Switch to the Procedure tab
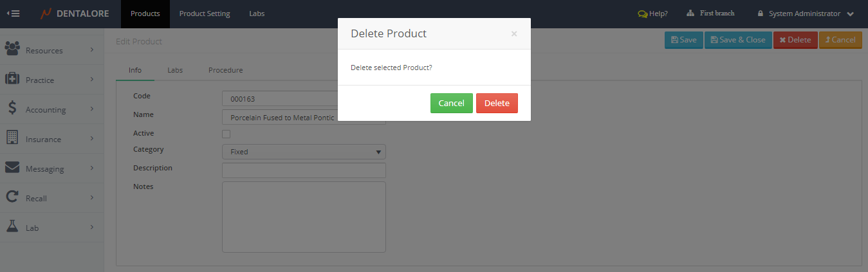868x272 pixels. tap(225, 70)
